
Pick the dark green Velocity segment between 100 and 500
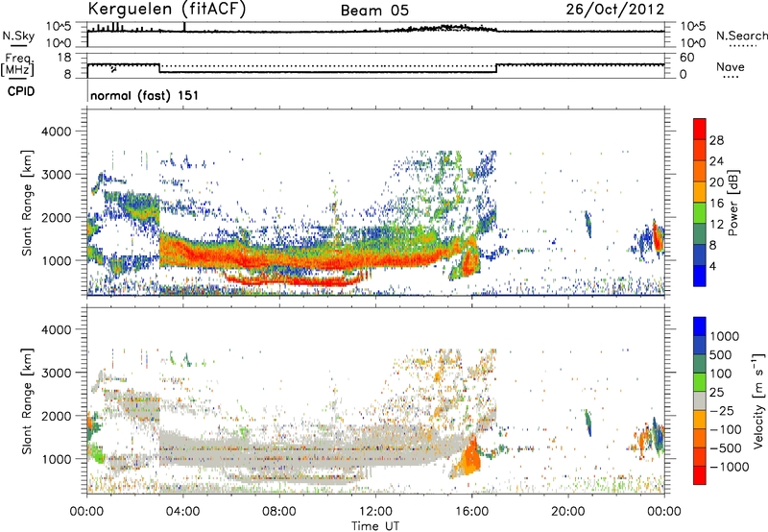700,364
